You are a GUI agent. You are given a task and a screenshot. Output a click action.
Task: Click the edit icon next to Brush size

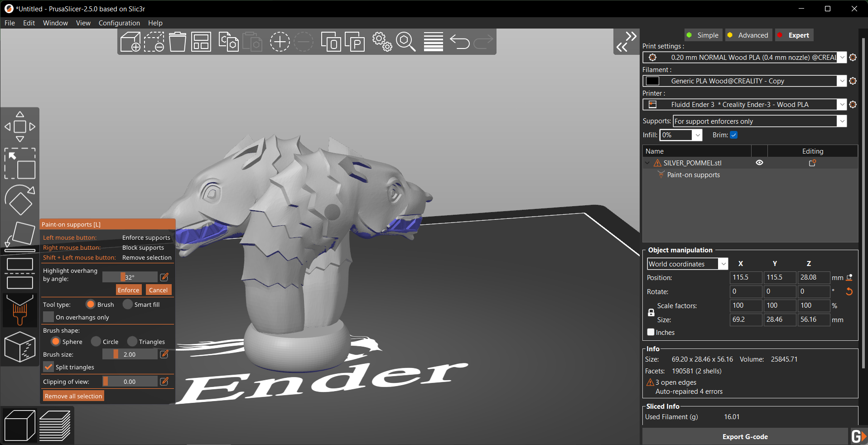coord(164,354)
